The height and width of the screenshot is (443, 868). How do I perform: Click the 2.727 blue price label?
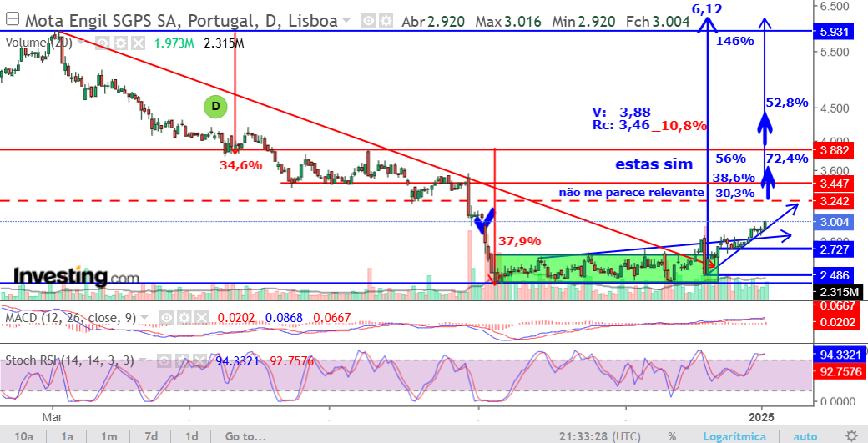835,249
